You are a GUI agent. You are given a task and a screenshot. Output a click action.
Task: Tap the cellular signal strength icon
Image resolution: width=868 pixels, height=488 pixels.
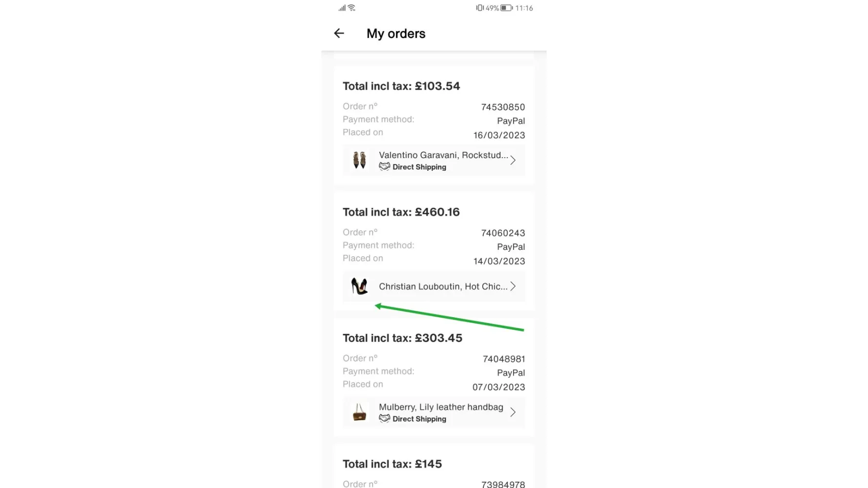coord(342,8)
